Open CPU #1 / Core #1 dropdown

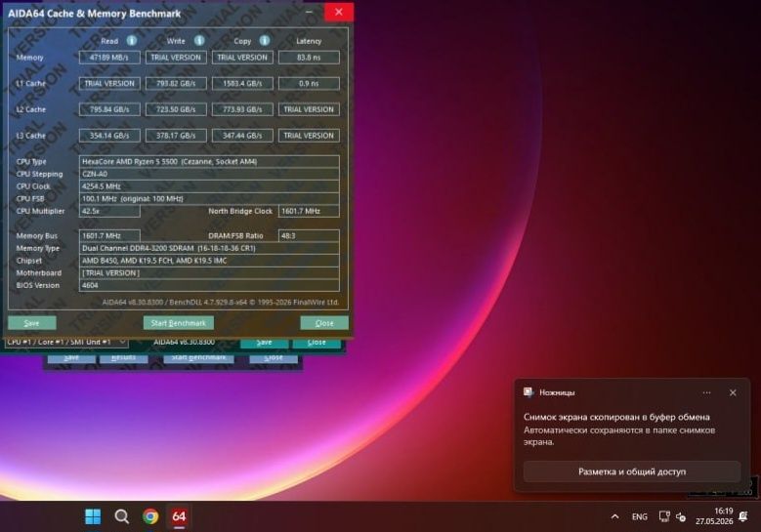[66, 343]
